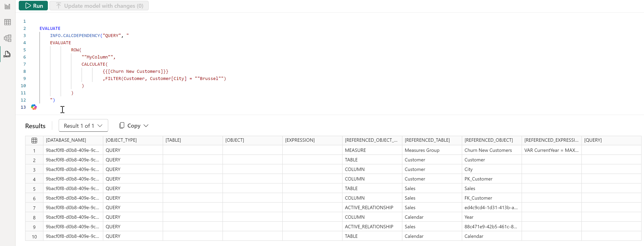
Task: Click the Results heading label
Action: tap(35, 126)
